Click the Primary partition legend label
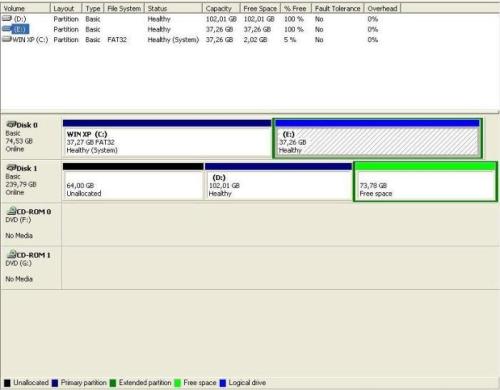 coord(84,383)
